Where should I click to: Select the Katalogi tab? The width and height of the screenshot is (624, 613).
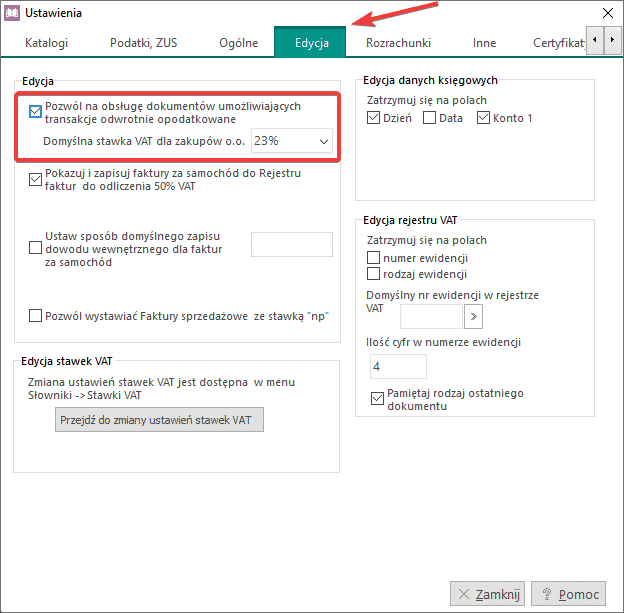click(46, 43)
